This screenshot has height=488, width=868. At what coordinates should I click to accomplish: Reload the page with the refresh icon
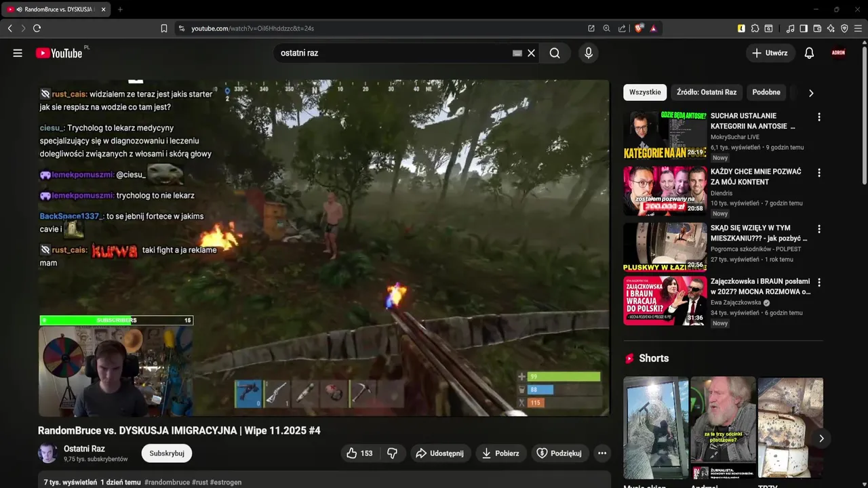[37, 28]
